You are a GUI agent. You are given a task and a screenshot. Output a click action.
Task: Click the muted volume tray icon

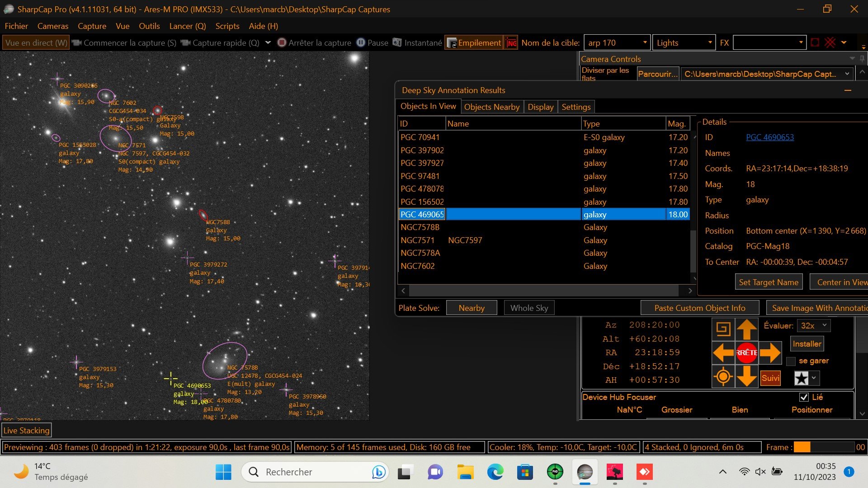point(760,472)
